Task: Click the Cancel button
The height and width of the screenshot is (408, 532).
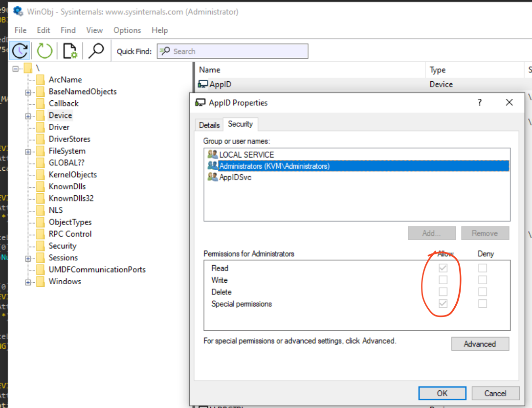Action: 495,393
